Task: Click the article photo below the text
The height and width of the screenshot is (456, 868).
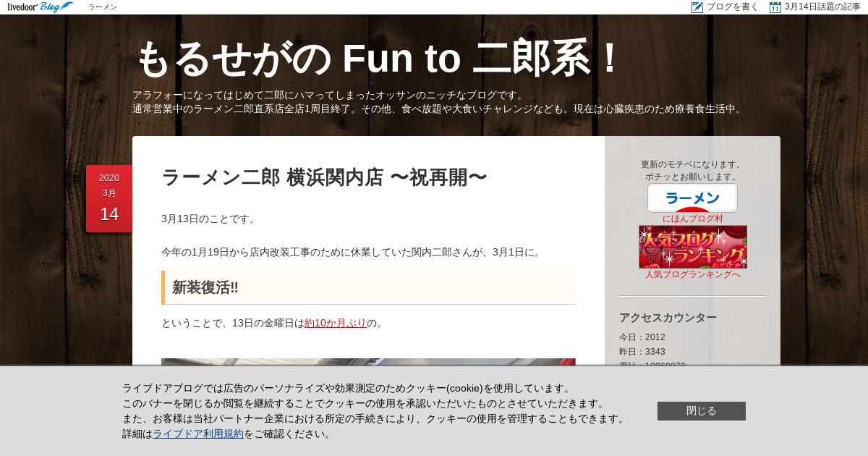Action: coord(368,362)
